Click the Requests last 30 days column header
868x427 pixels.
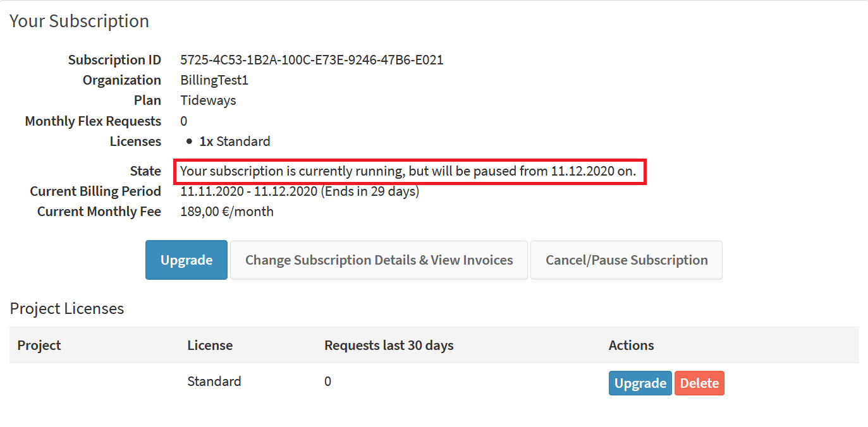pos(389,346)
